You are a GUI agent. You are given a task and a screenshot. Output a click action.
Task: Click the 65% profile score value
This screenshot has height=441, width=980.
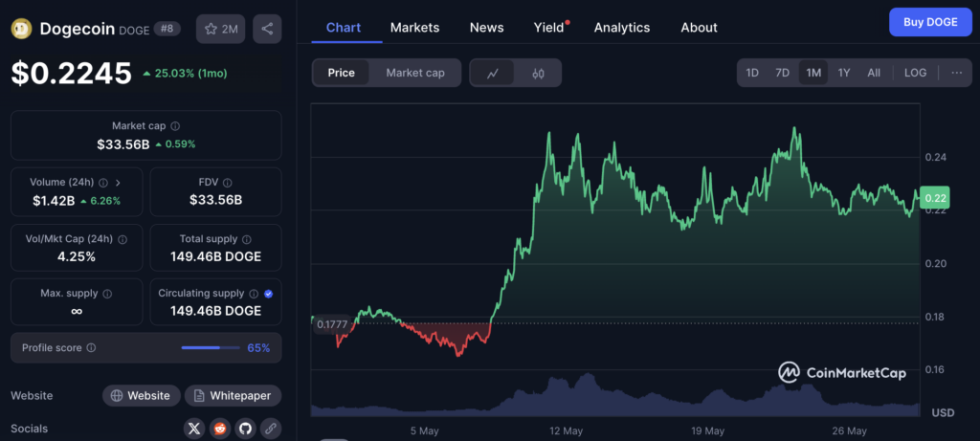[258, 348]
